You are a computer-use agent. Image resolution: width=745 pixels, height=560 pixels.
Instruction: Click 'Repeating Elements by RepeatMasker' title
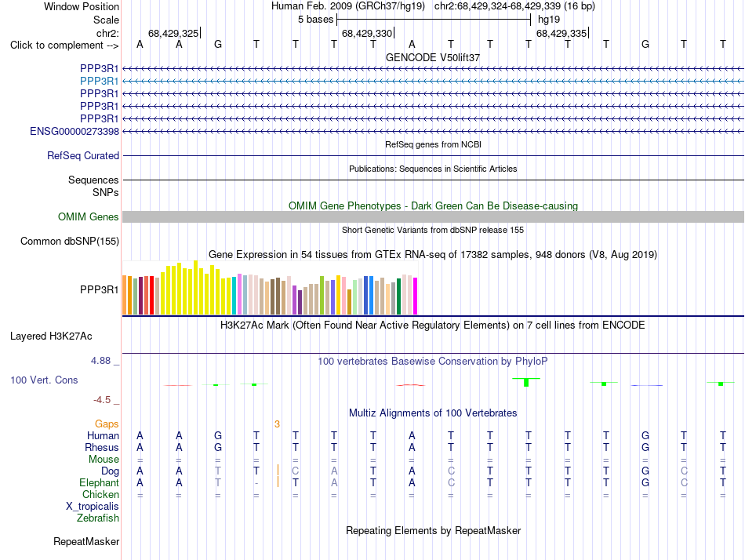pos(433,530)
